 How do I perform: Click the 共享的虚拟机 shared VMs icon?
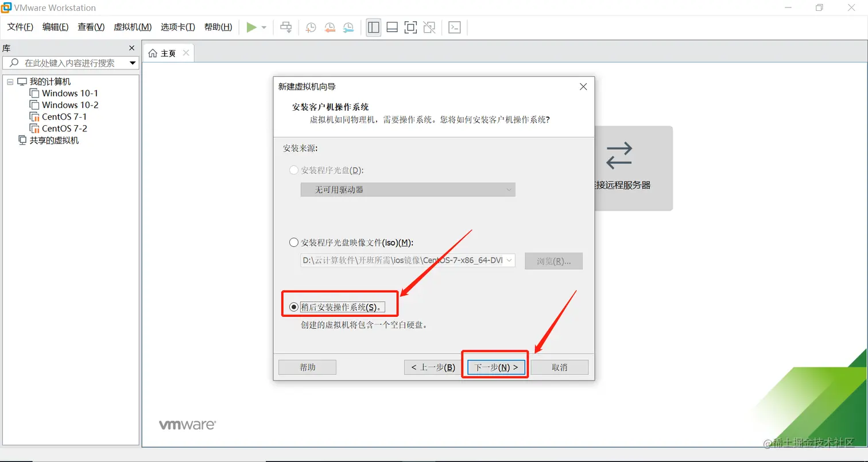[x=22, y=140]
